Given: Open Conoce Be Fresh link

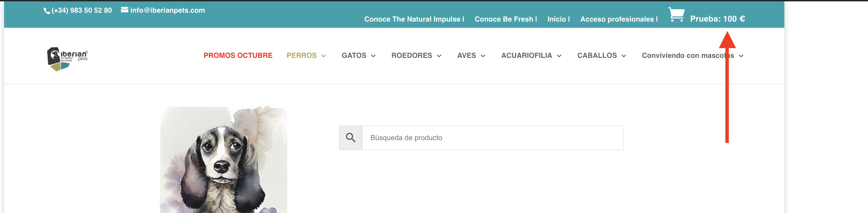Looking at the screenshot, I should pyautogui.click(x=504, y=19).
